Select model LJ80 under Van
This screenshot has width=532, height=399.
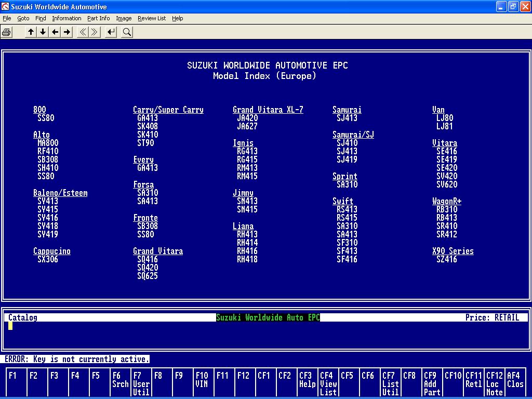click(445, 118)
